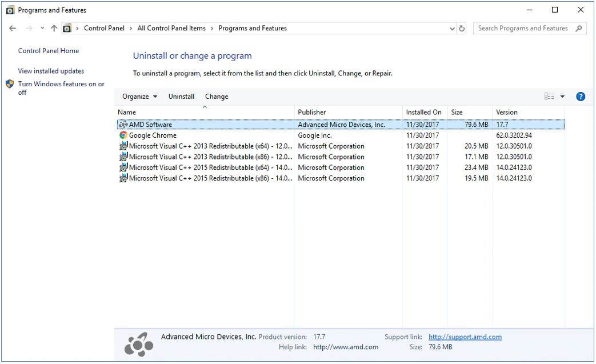The image size is (596, 364).
Task: Click Programs and Features breadcrumb
Action: point(253,28)
